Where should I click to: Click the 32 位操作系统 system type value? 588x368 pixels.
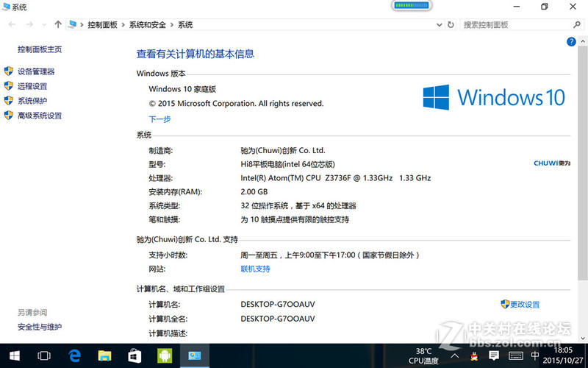[298, 206]
